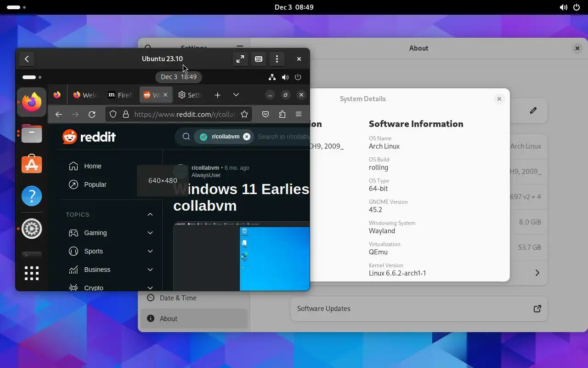
Task: Click the host top bar volume icon
Action: pyautogui.click(x=563, y=7)
